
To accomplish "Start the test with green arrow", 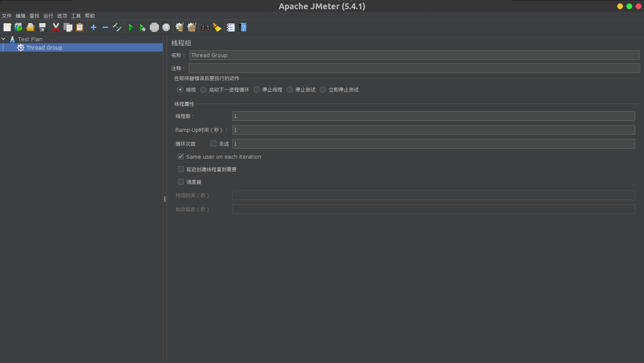I will (x=131, y=27).
